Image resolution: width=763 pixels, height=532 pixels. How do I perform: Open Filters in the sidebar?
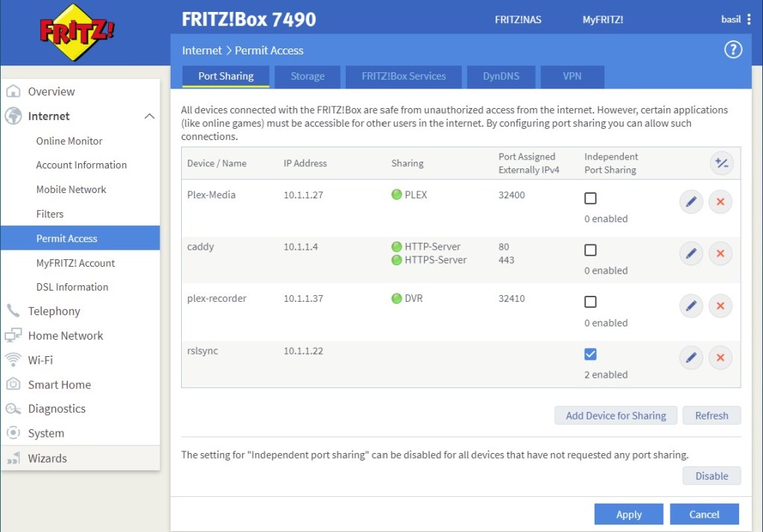coord(50,214)
